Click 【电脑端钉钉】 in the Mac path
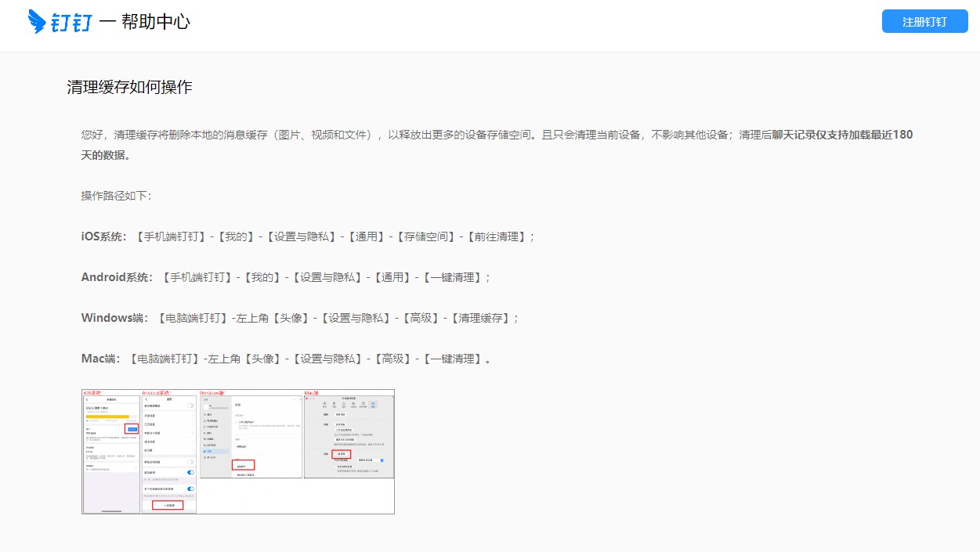 (164, 358)
